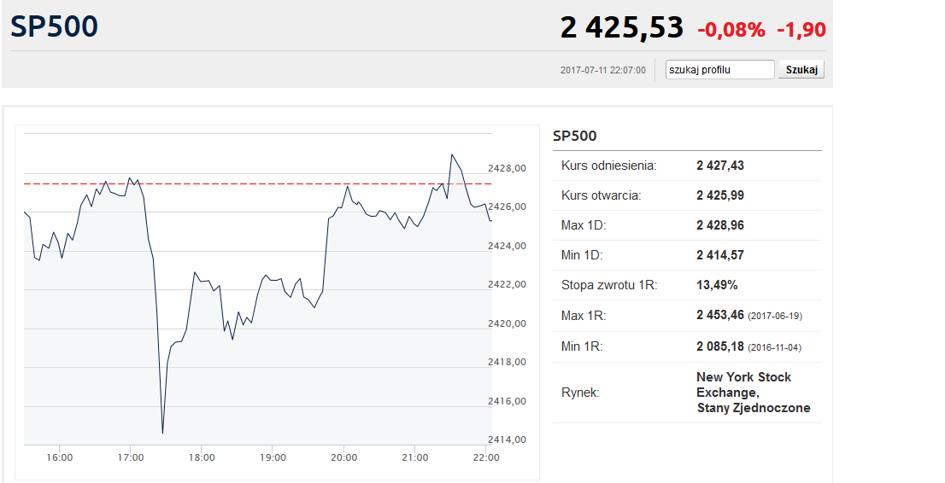945x483 pixels.
Task: Click the chart low point near 17:30
Action: [163, 432]
